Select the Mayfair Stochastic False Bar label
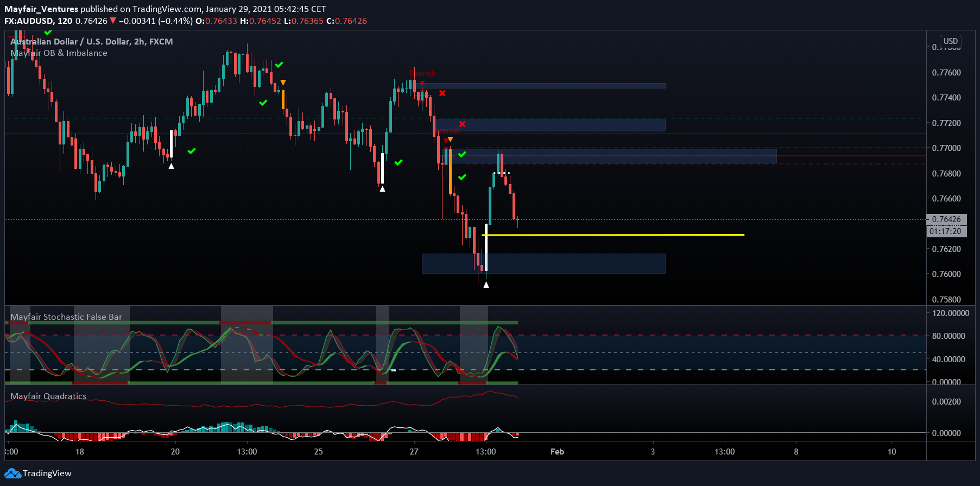Viewport: 980px width, 486px height. [66, 317]
